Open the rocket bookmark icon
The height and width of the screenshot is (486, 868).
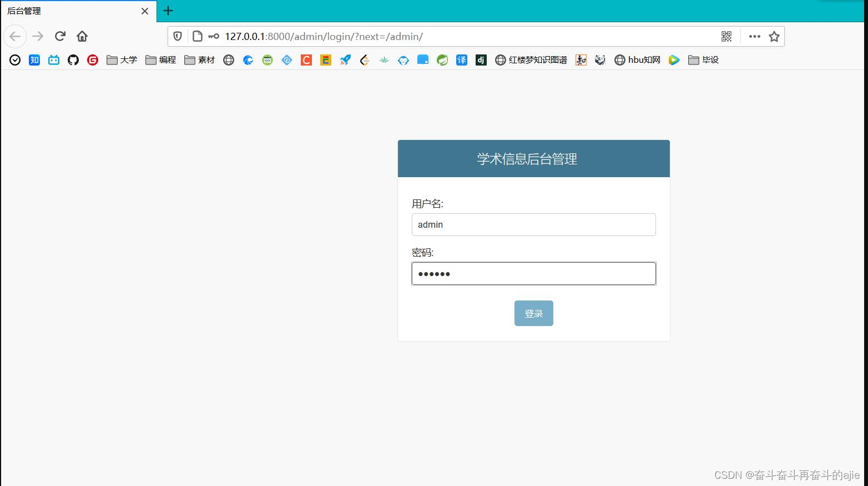click(345, 60)
